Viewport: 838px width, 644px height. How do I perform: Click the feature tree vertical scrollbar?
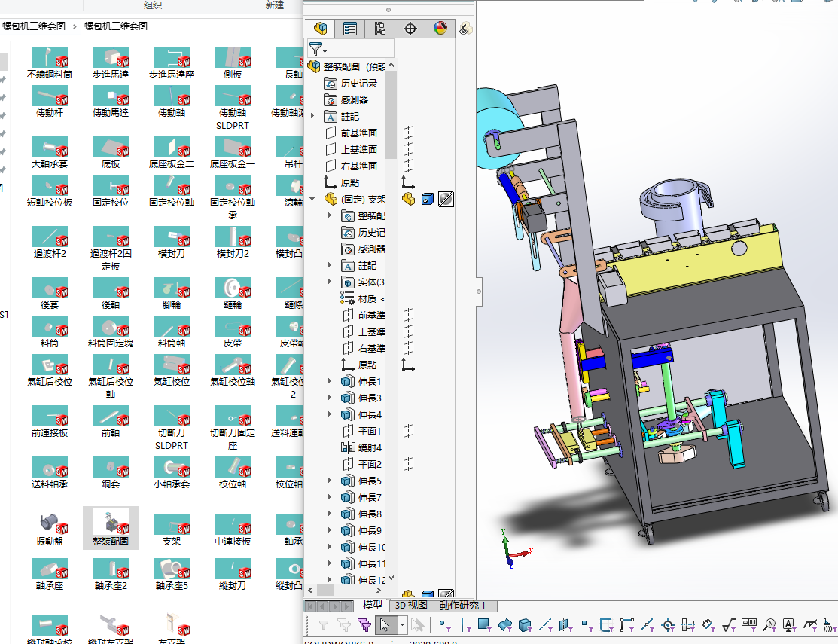(392, 113)
